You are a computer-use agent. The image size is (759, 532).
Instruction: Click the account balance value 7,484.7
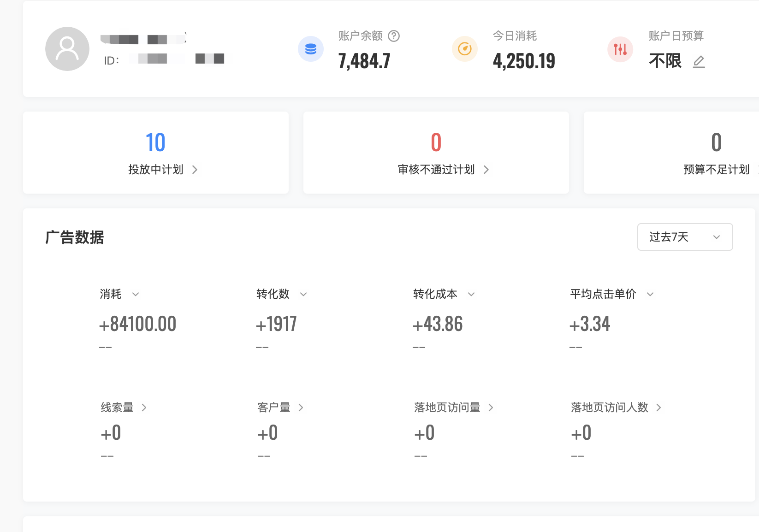click(364, 61)
